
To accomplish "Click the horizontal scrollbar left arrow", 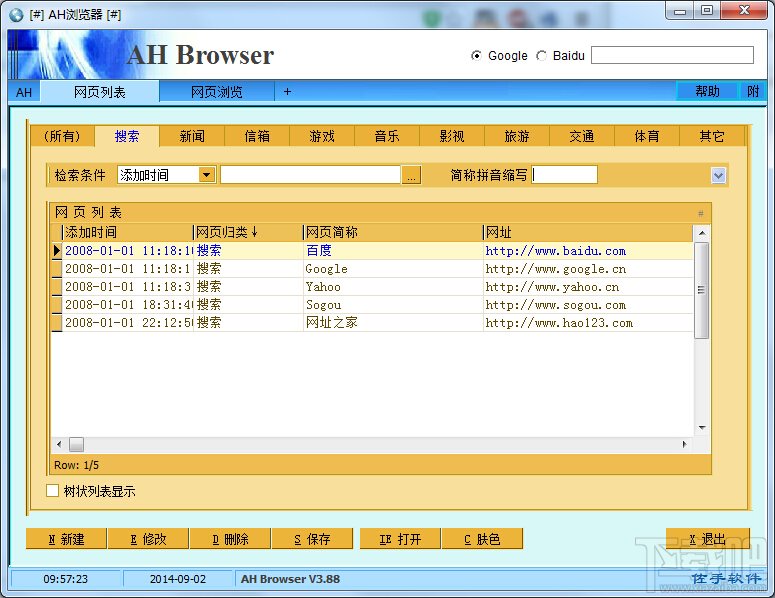I will pyautogui.click(x=59, y=444).
